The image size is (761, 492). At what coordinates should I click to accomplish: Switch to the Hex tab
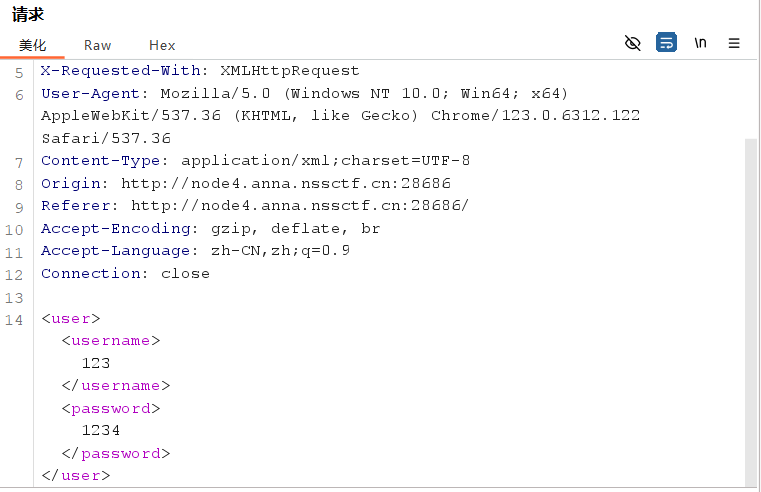pos(162,45)
